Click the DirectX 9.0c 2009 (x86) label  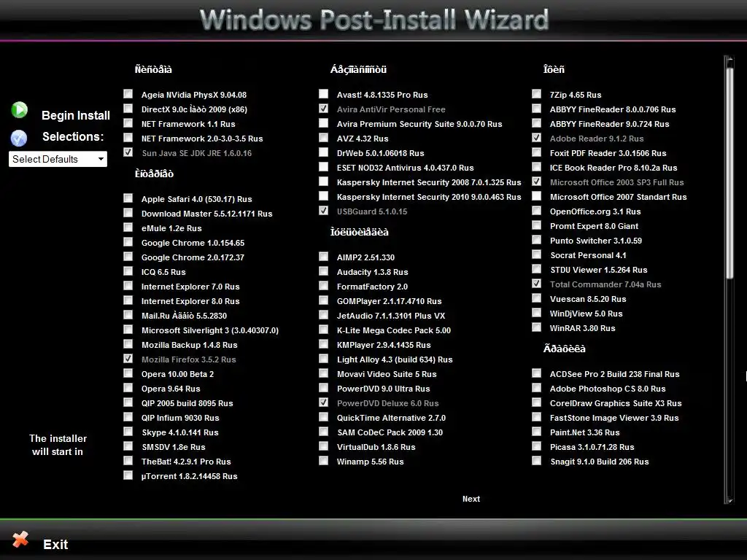[194, 109]
